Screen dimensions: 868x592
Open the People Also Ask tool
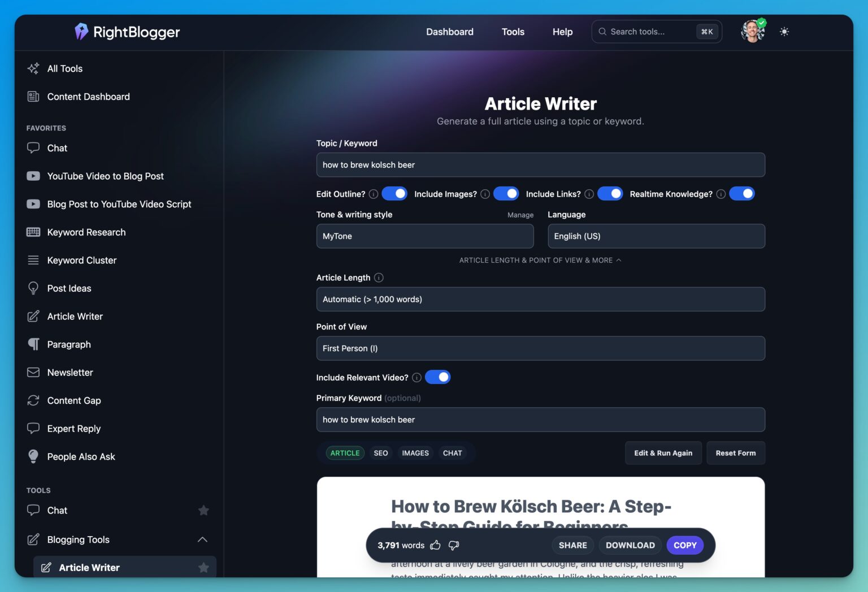click(81, 456)
